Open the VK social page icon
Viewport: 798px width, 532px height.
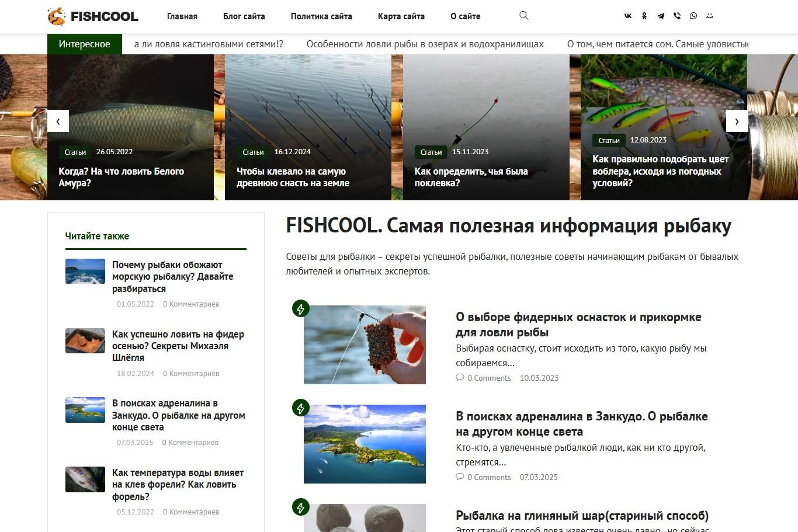[x=628, y=16]
